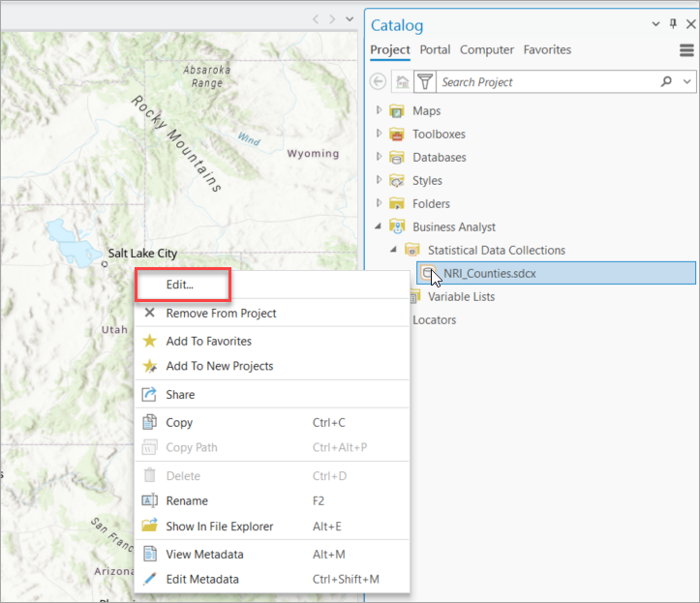Image resolution: width=700 pixels, height=603 pixels.
Task: Click Share in the context menu
Action: [272, 395]
